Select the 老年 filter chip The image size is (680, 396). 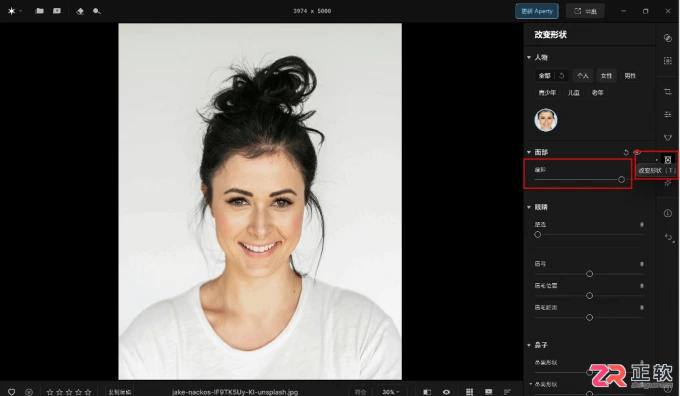pos(597,93)
